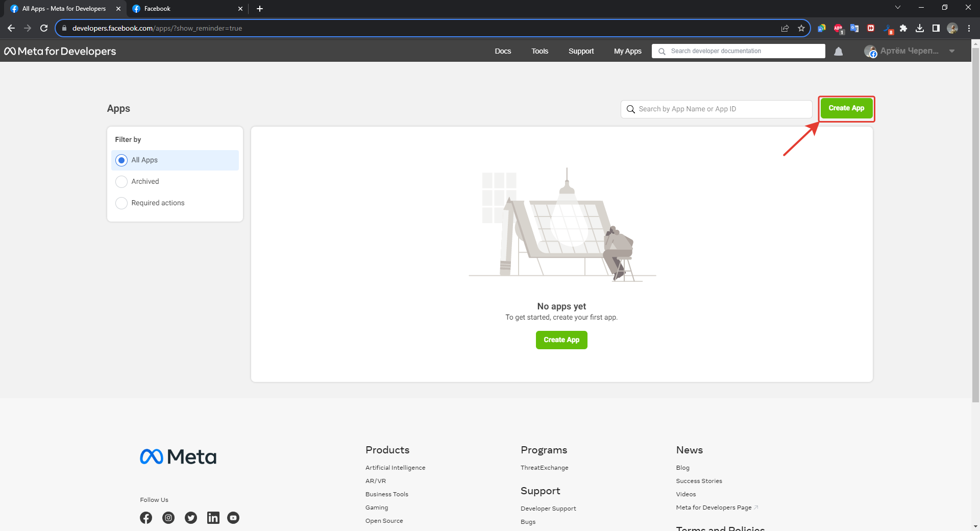The height and width of the screenshot is (531, 980).
Task: Select the Required actions filter
Action: [121, 203]
